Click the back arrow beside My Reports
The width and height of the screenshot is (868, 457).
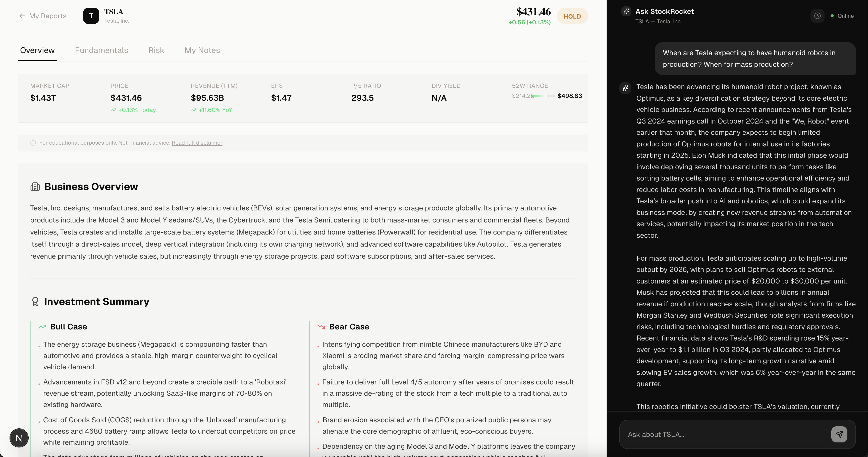click(x=22, y=16)
